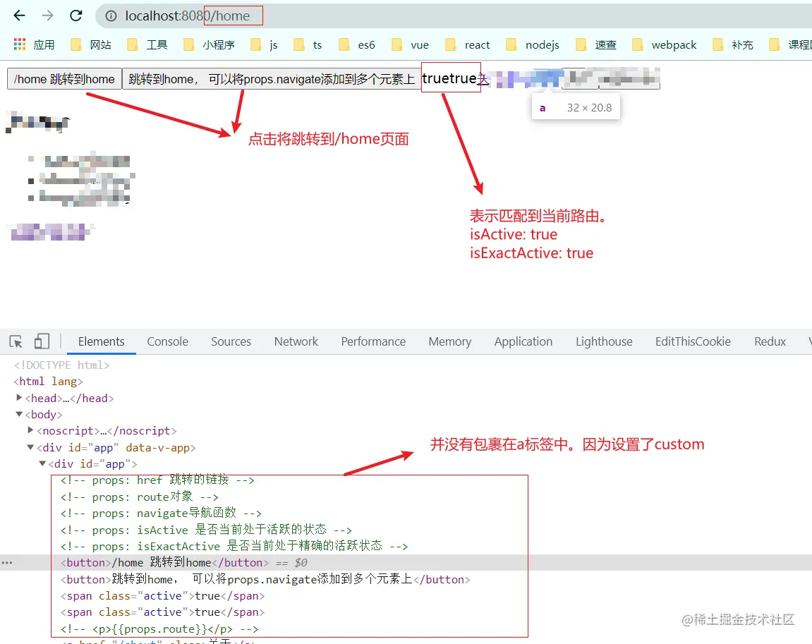Select the 'props: navigate导航函数' comment line
Viewport: 812px width, 644px height.
coord(161,514)
